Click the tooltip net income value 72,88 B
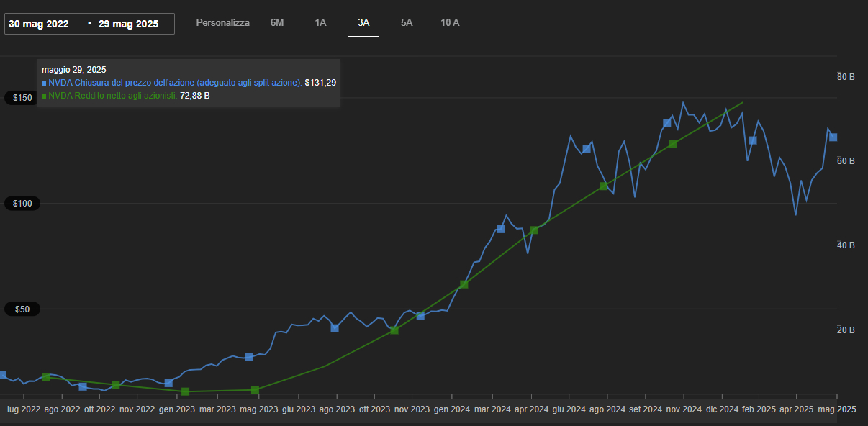The width and height of the screenshot is (868, 426). 195,95
